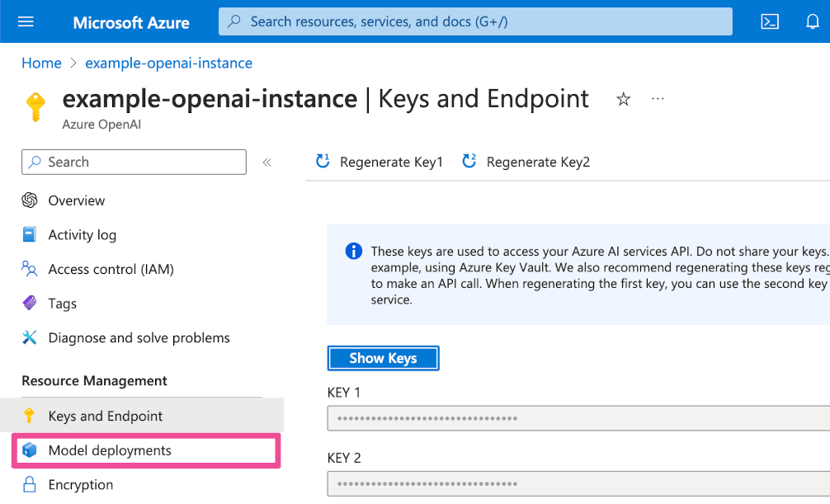Collapse the sidebar with double chevron
This screenshot has height=504, width=830.
point(266,163)
